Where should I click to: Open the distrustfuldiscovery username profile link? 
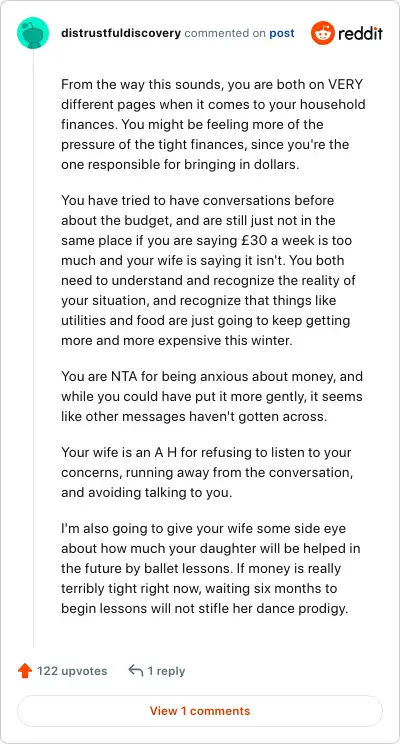[121, 33]
